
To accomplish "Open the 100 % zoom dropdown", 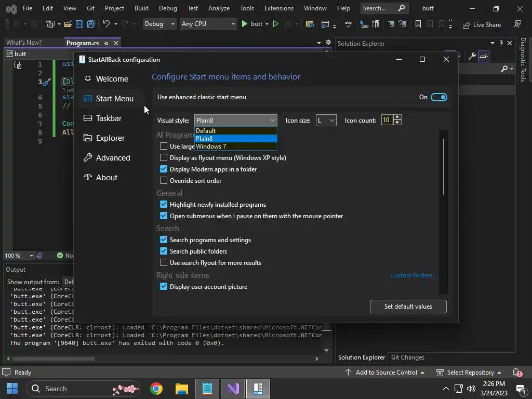I will pos(31,256).
